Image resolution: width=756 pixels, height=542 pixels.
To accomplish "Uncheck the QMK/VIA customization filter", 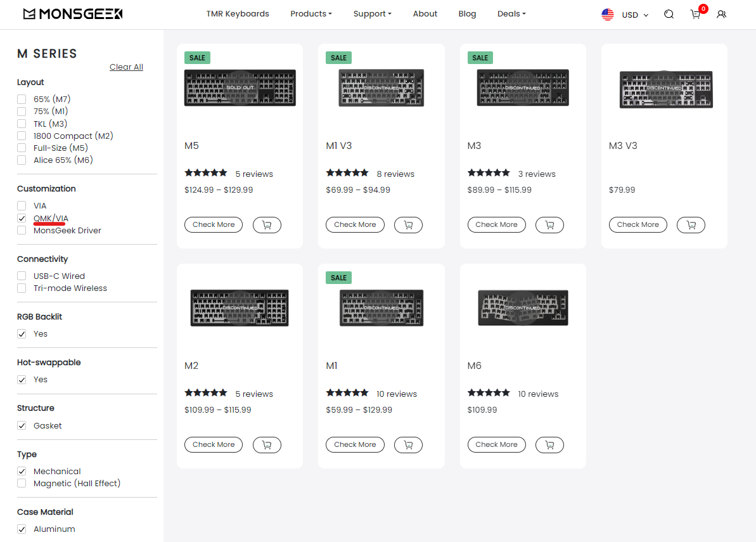I will coord(22,219).
